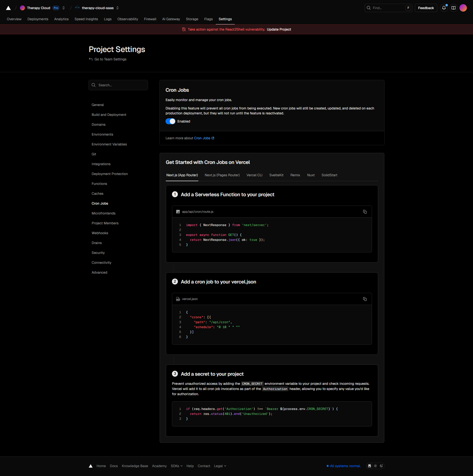Open the notifications bell
473x476 pixels.
point(444,8)
